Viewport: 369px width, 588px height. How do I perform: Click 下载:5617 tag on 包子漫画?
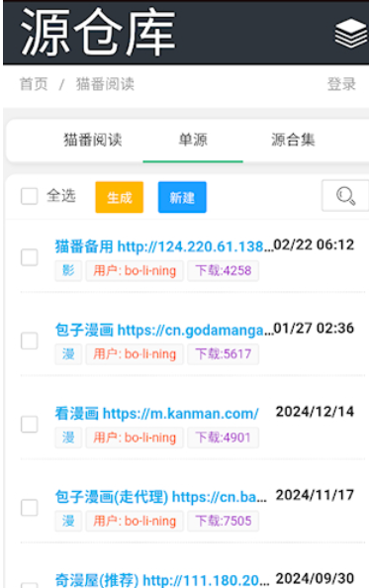[223, 354]
